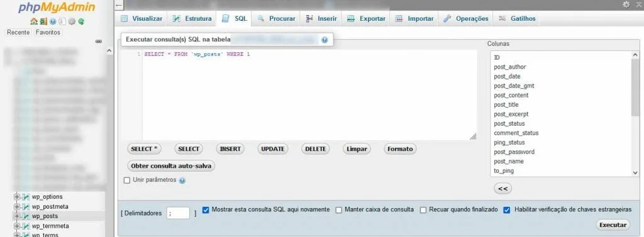Viewport: 644px width, 237px height.
Task: Click the Home house icon under the logo
Action: pyautogui.click(x=33, y=21)
